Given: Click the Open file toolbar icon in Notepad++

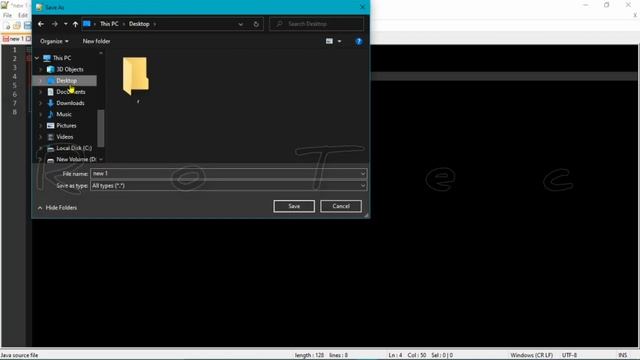Looking at the screenshot, I should click(x=17, y=26).
